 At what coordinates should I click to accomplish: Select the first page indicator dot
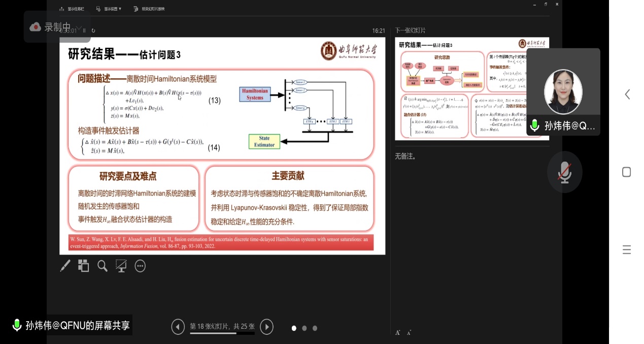coord(294,328)
